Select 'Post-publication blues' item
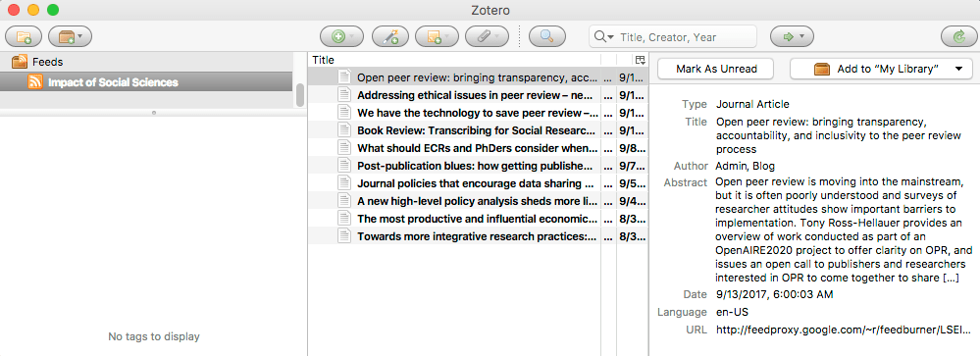Image resolution: width=980 pixels, height=356 pixels. 478,166
